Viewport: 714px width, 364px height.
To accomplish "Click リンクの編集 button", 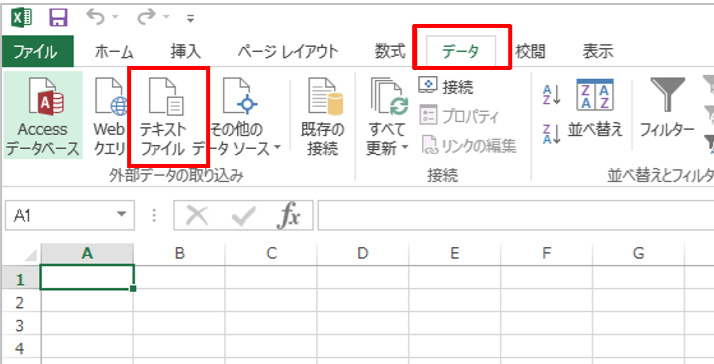I will (469, 146).
